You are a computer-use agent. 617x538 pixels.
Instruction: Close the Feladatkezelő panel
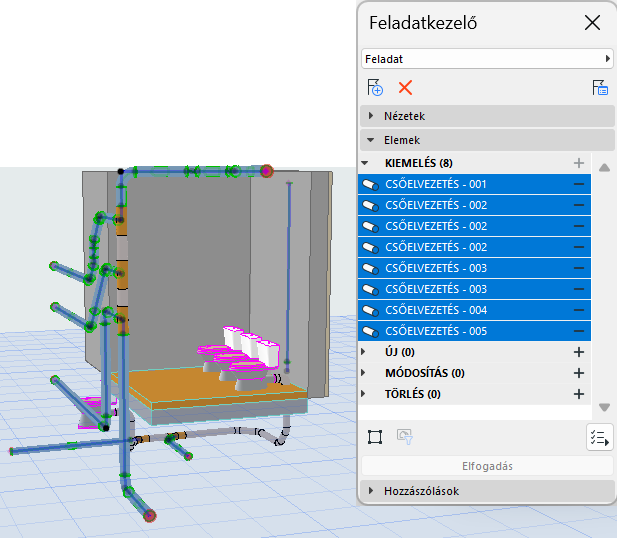(592, 23)
